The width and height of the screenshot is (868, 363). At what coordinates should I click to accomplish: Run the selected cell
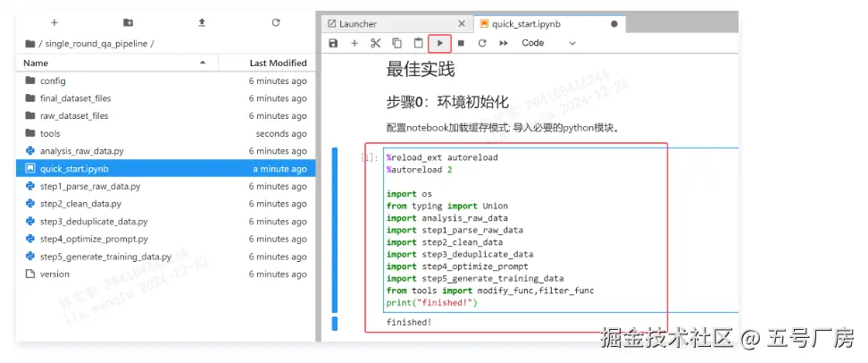439,43
